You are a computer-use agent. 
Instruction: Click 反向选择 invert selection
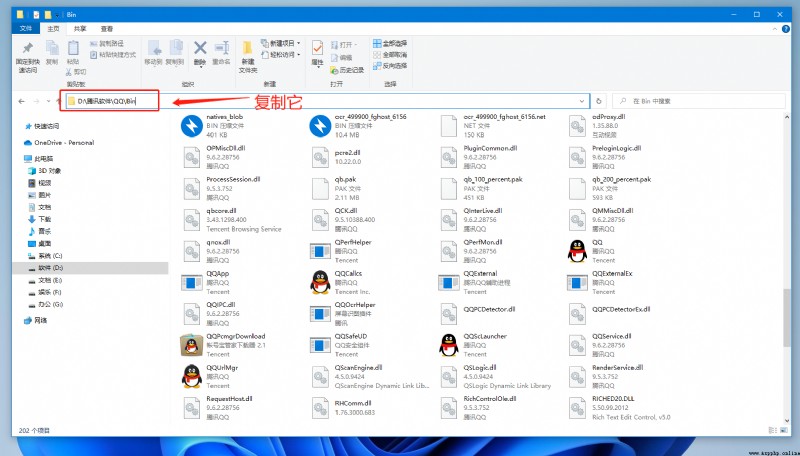pyautogui.click(x=390, y=66)
